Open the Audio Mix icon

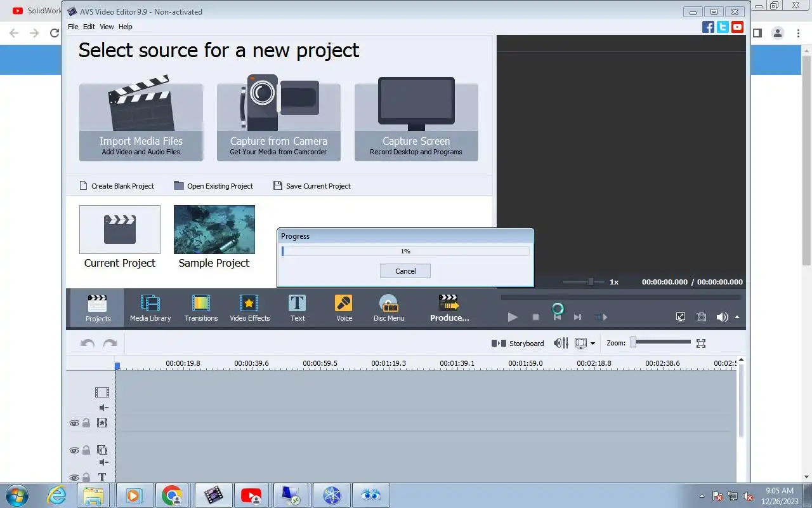pos(561,343)
